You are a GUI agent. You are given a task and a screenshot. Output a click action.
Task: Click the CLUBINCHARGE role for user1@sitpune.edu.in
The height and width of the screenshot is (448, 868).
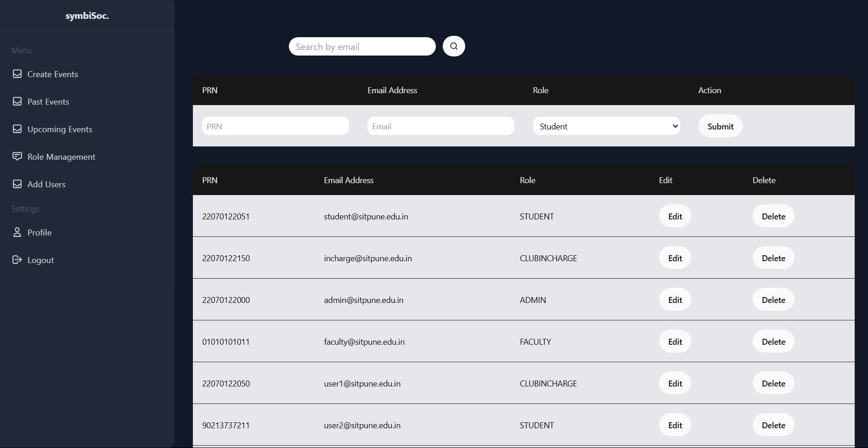[x=548, y=384]
